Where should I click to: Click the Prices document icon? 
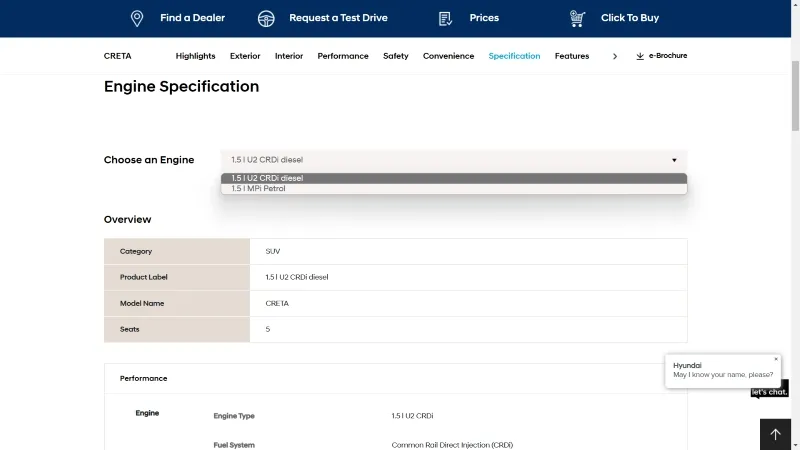pyautogui.click(x=445, y=18)
